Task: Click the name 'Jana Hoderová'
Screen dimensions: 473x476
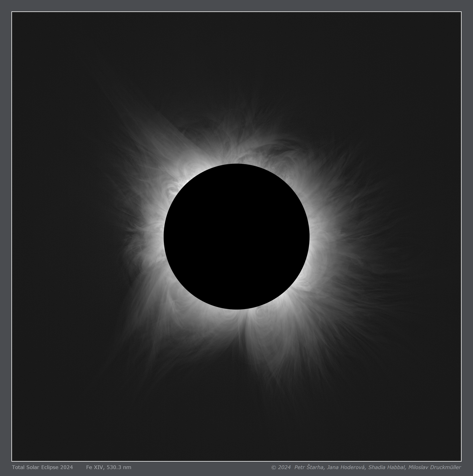Action: [x=346, y=467]
